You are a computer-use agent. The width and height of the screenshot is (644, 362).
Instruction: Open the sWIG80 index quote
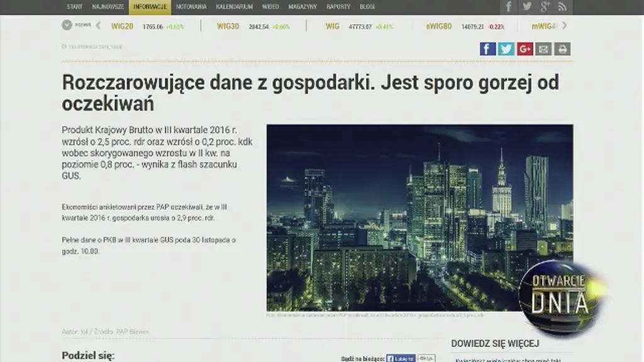[438, 26]
